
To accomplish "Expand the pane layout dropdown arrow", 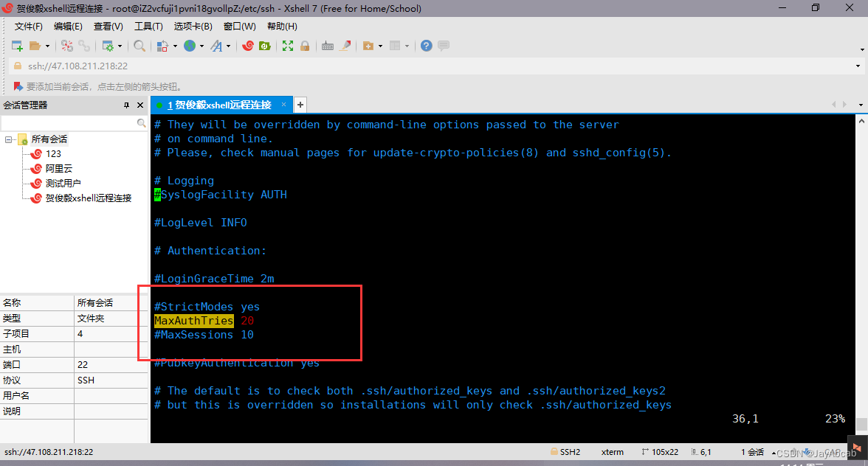I will point(407,46).
